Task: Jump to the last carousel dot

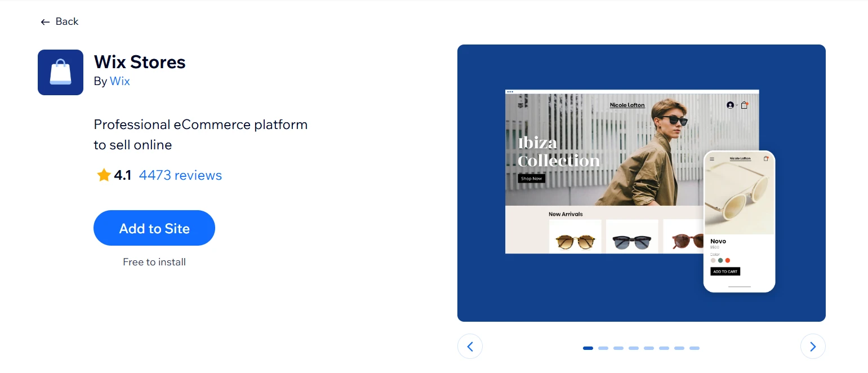Action: point(695,348)
